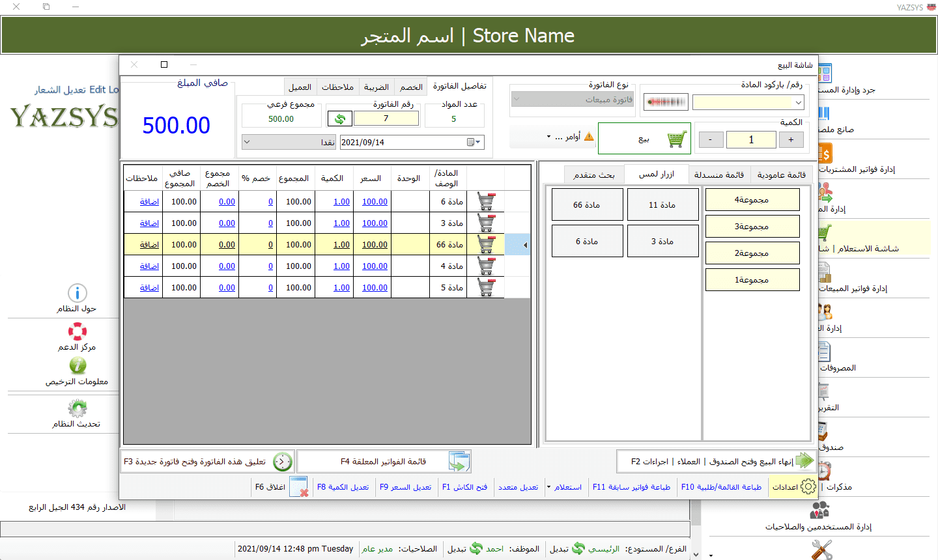Switch to the الضريبة tab

[x=377, y=87]
